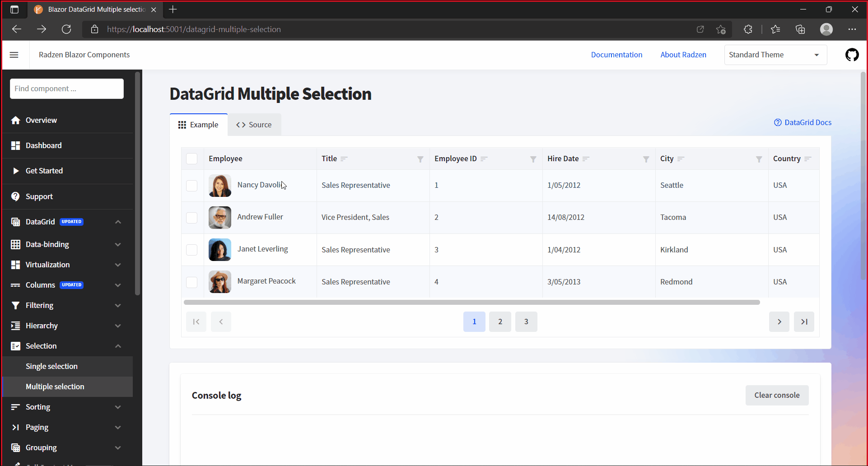
Task: Open the DataGrid Docs link
Action: click(803, 122)
